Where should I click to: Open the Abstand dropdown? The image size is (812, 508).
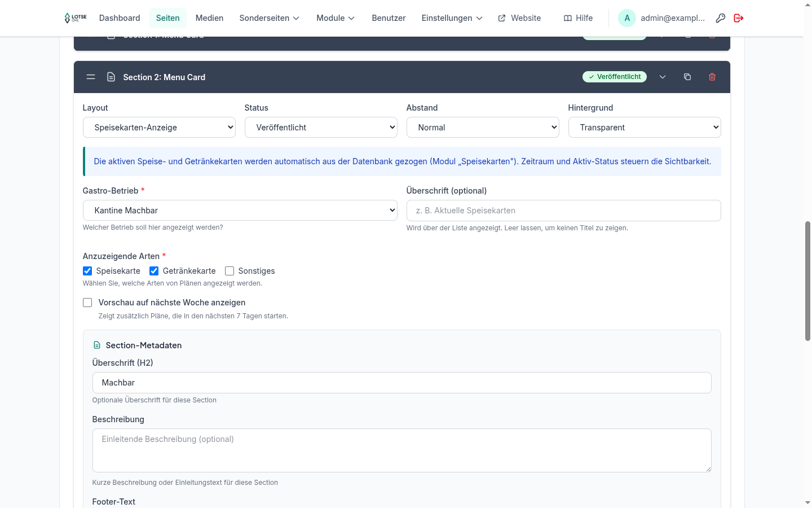click(483, 128)
